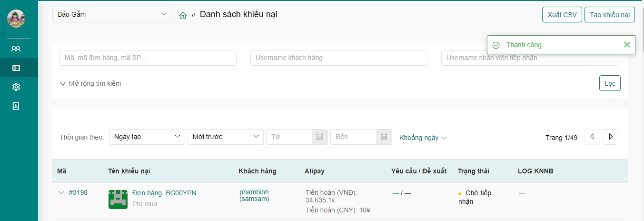
Task: Open the Mới trước sort order dropdown
Action: [x=225, y=137]
